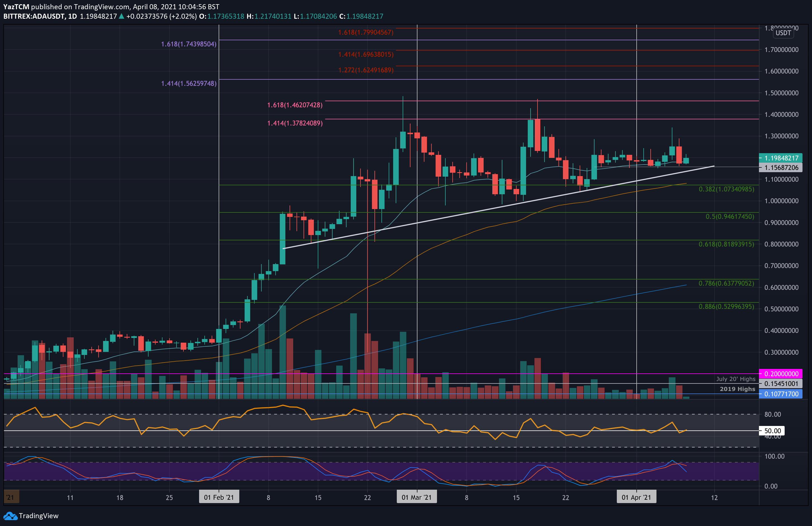Click the RSI 50.00 level label
This screenshot has width=812, height=526.
(x=772, y=431)
